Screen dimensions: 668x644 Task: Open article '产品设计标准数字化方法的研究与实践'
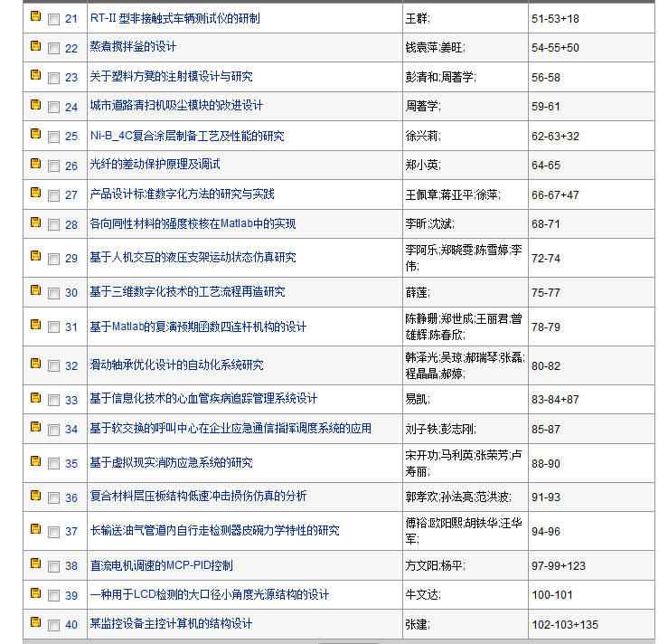coord(182,194)
